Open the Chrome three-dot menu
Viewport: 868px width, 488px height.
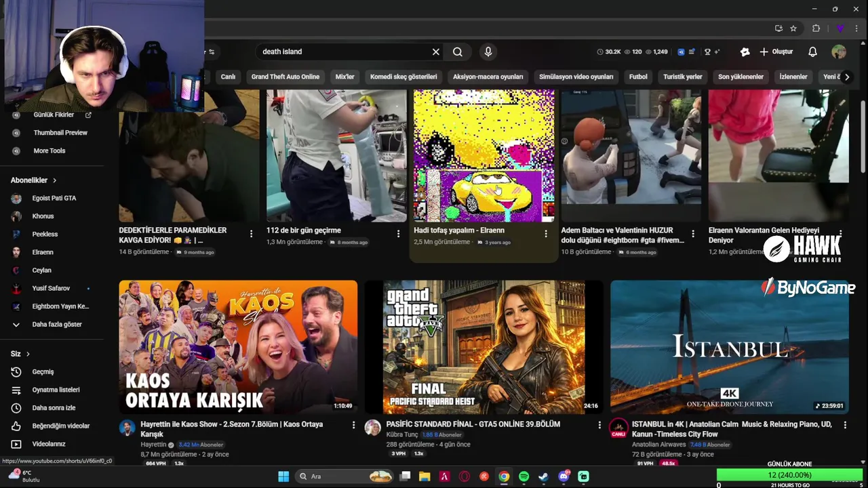coord(858,28)
